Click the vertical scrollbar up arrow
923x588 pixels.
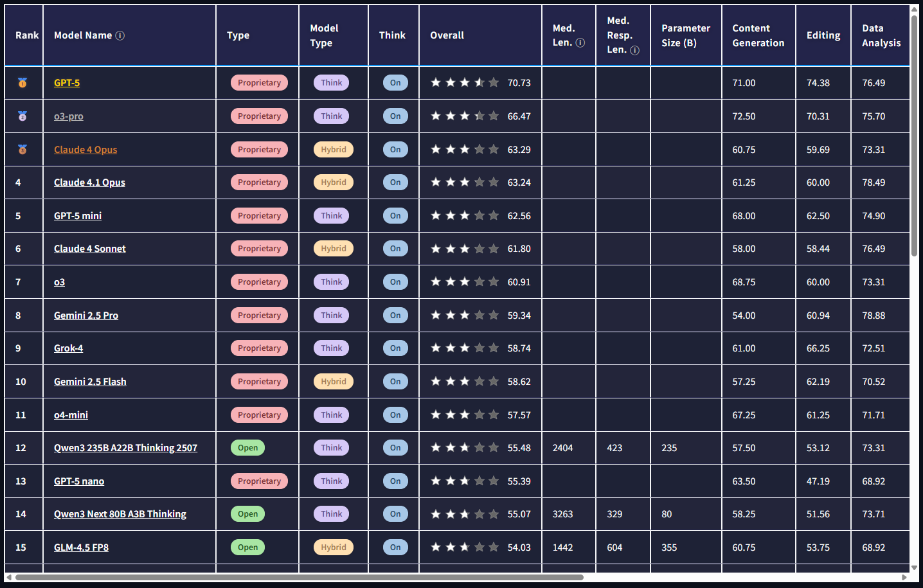pyautogui.click(x=915, y=10)
